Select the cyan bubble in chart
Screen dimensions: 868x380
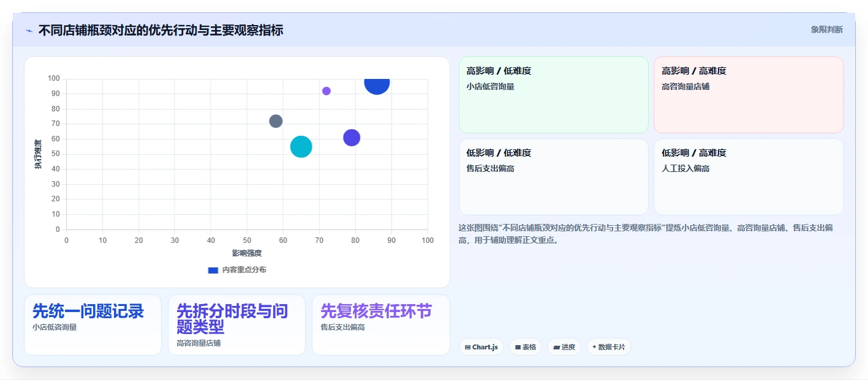coord(301,147)
